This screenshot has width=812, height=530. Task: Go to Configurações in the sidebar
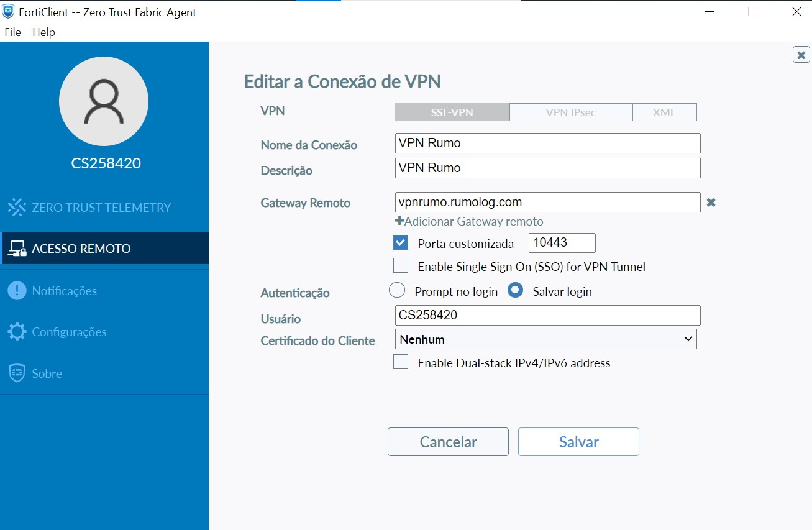tap(104, 332)
